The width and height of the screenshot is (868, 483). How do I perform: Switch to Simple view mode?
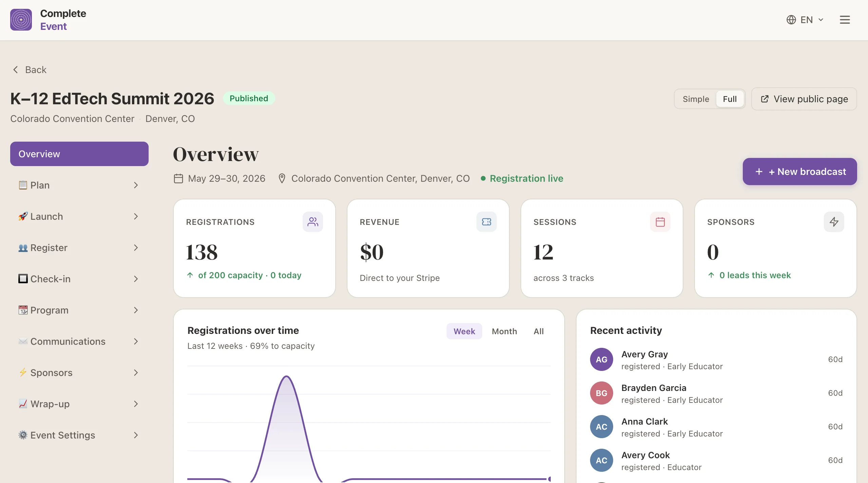click(x=696, y=99)
